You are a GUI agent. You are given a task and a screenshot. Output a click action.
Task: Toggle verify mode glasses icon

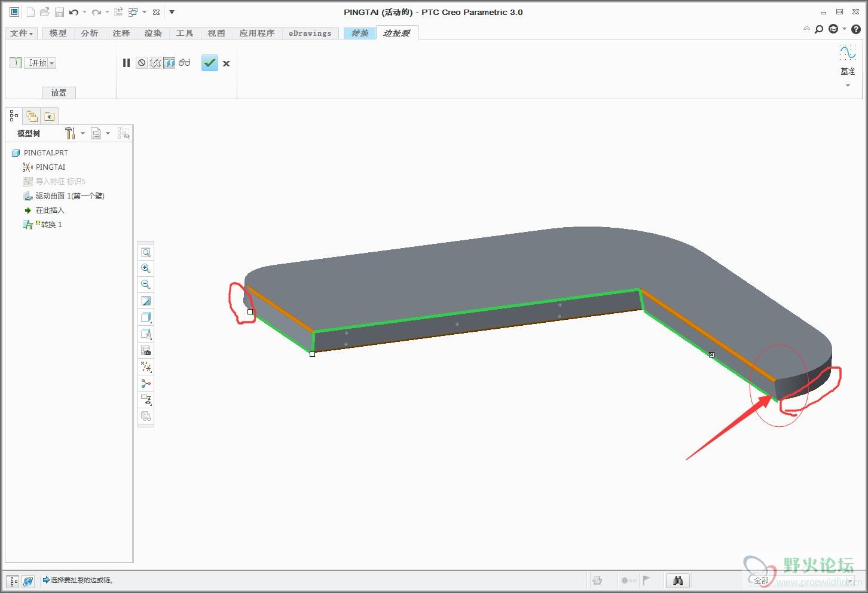[184, 63]
